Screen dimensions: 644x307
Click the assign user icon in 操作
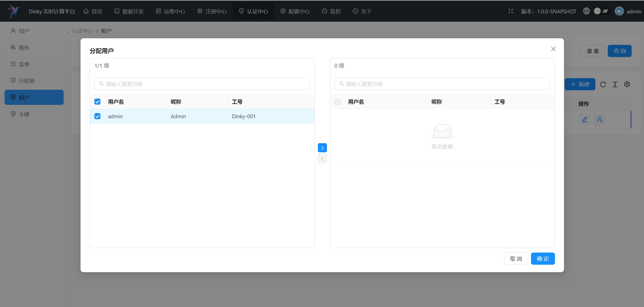click(x=600, y=119)
